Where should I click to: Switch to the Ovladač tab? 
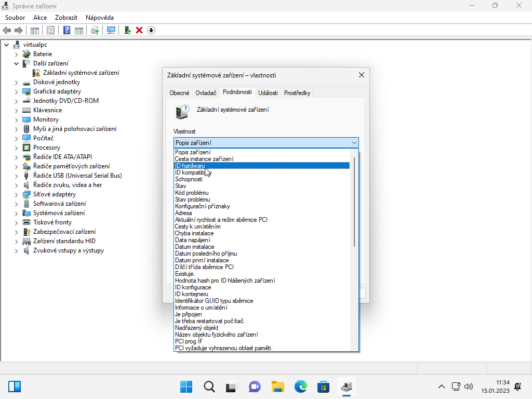click(206, 93)
